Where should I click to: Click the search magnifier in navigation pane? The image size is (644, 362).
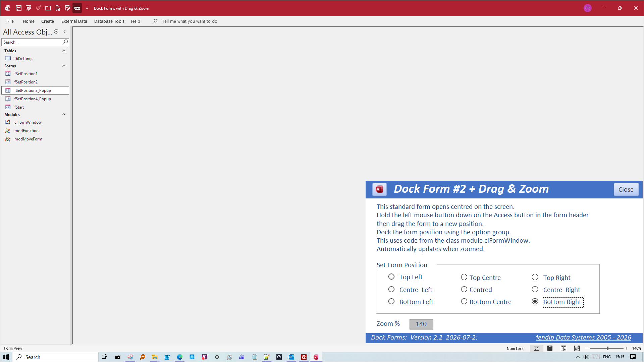(x=65, y=42)
